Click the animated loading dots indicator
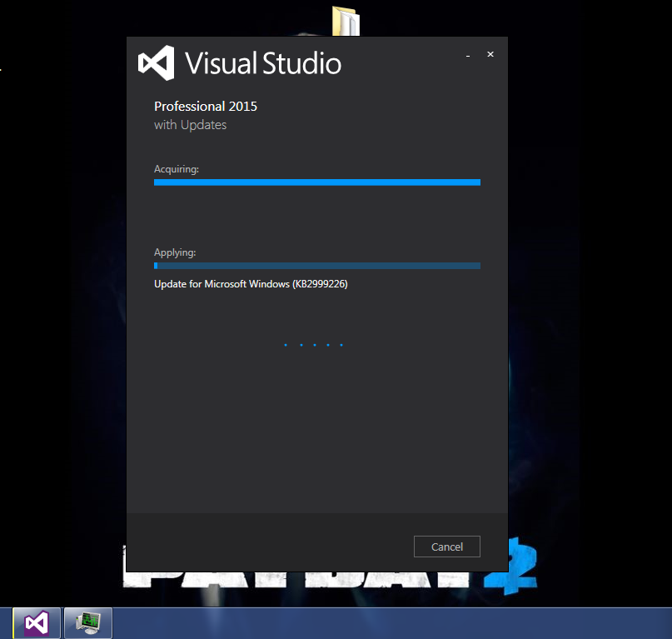The width and height of the screenshot is (672, 639). click(x=314, y=345)
